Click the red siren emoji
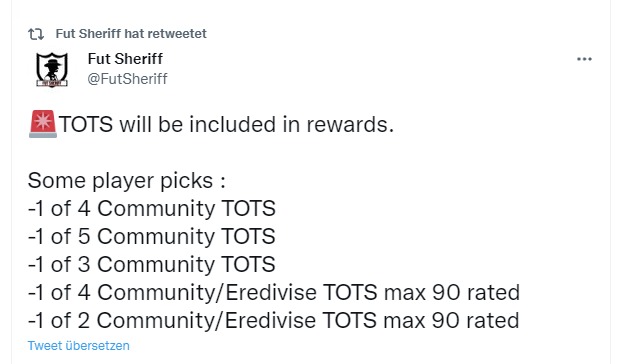 pyautogui.click(x=43, y=124)
